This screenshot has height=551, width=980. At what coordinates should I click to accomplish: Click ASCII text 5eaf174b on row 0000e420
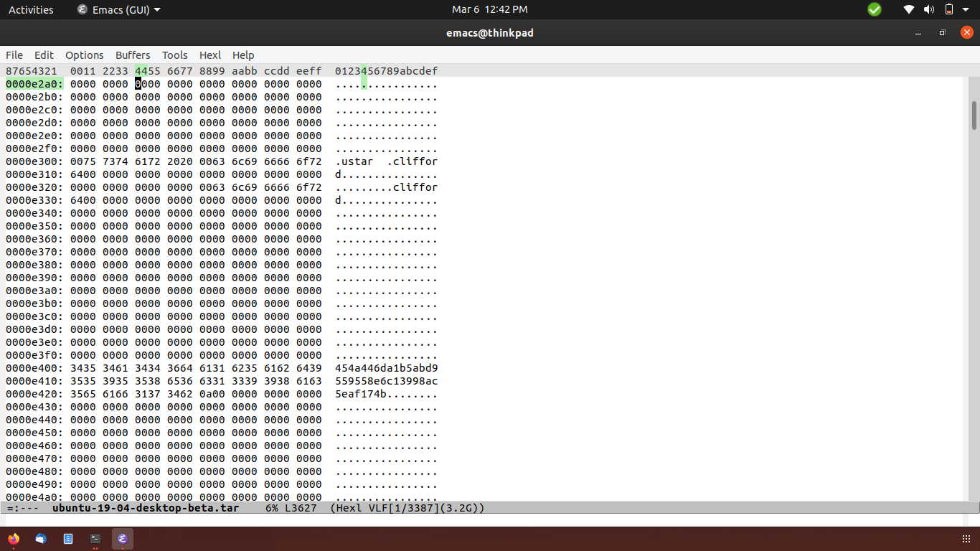[361, 394]
